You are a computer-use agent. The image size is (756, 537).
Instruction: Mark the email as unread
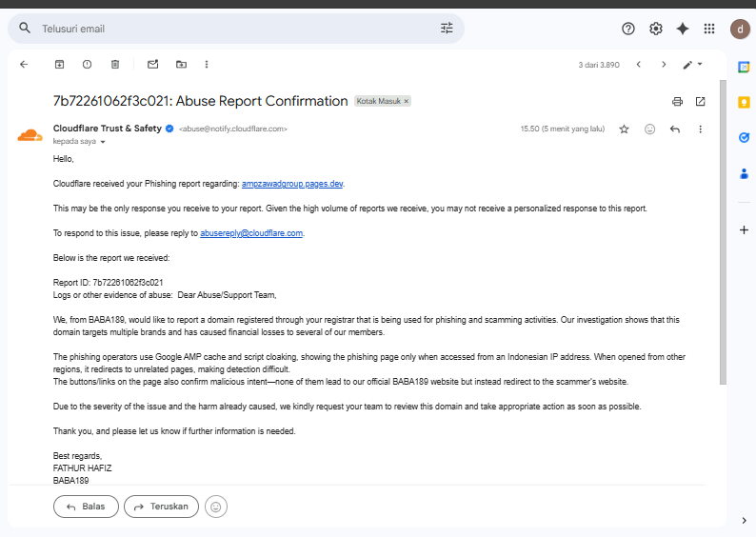tap(153, 64)
